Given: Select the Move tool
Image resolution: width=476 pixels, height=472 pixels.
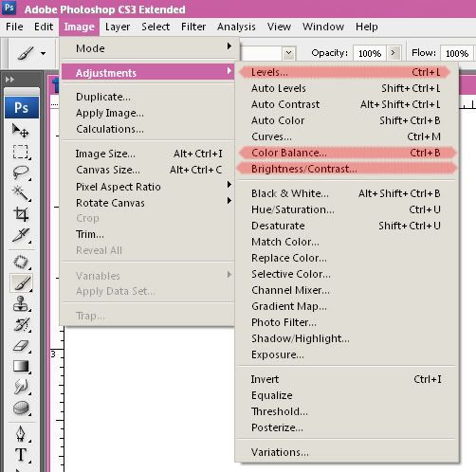Looking at the screenshot, I should click(21, 130).
